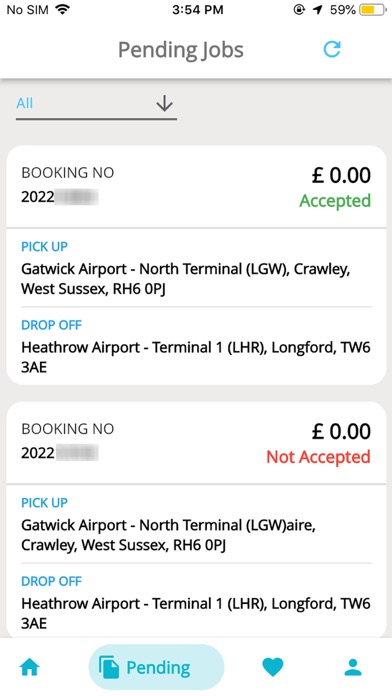Screen dimensions: 392x696
Task: Open second booking's drop off address
Action: (196, 613)
